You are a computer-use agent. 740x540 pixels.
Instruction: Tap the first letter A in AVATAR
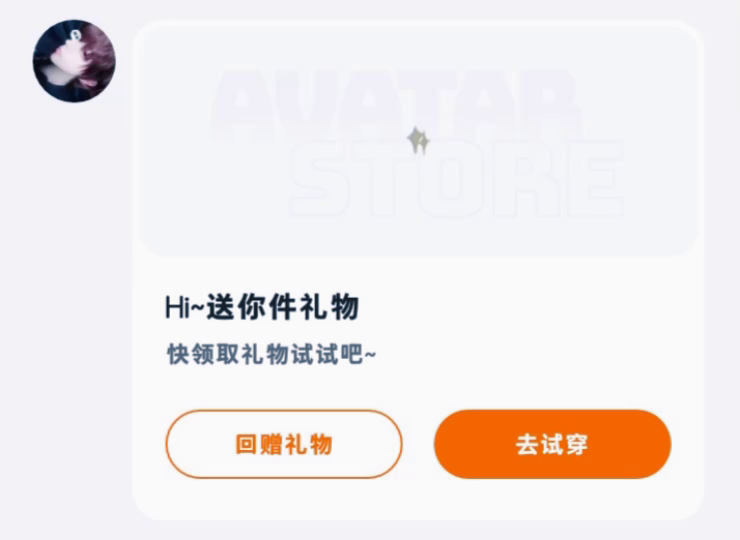(242, 106)
